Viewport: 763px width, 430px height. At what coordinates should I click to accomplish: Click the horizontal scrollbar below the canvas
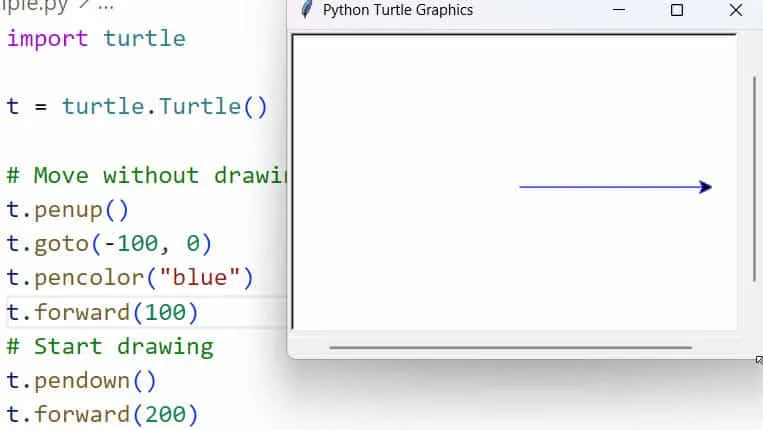pos(510,348)
